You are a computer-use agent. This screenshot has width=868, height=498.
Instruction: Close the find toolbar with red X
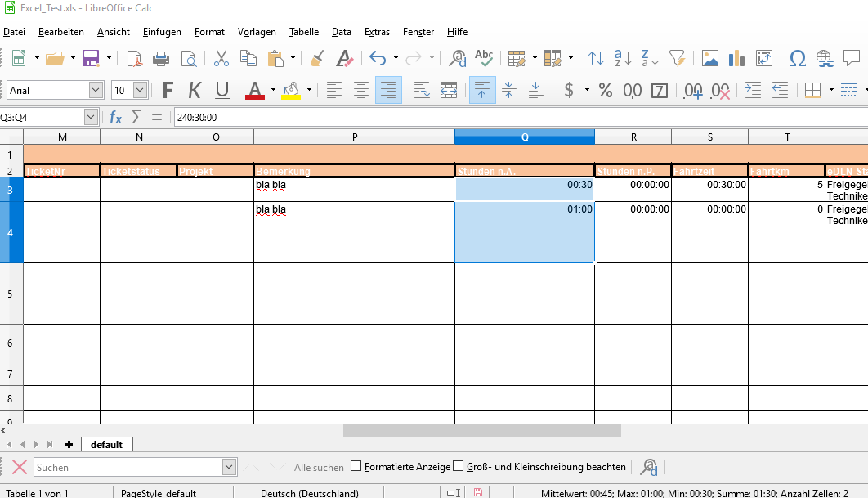20,467
